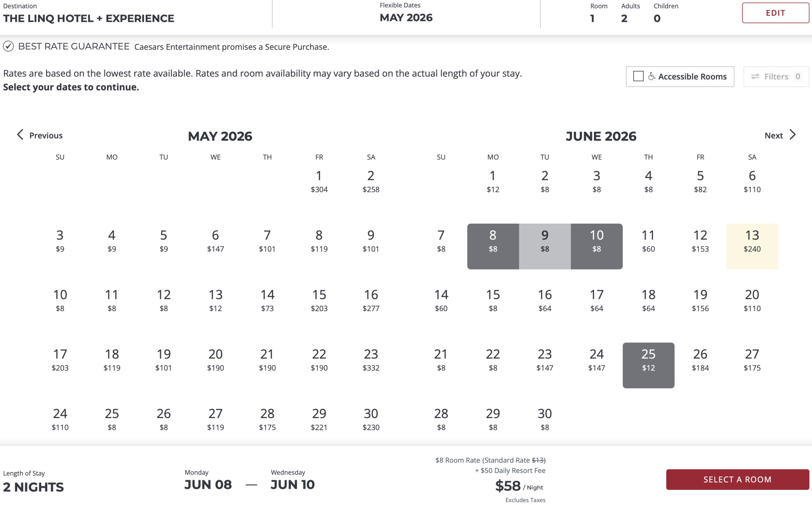Click the Adults guest count
812x505 pixels.
click(x=624, y=14)
